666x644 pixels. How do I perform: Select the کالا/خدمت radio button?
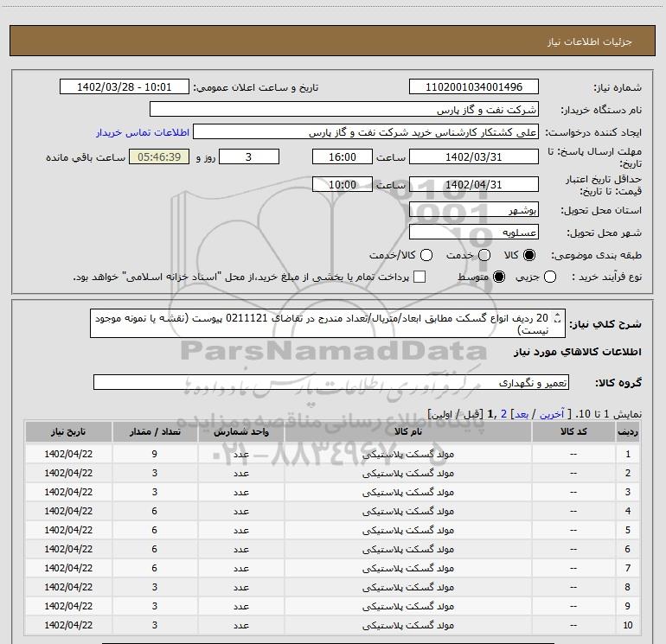426,255
